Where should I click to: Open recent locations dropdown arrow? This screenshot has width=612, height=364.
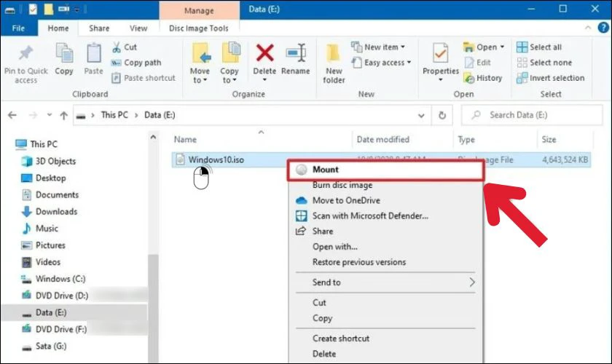tap(50, 115)
